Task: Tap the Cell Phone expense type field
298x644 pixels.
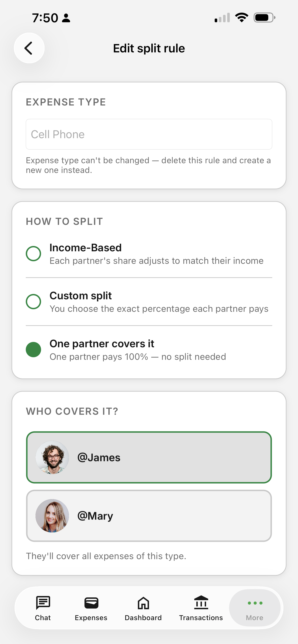Action: (149, 134)
